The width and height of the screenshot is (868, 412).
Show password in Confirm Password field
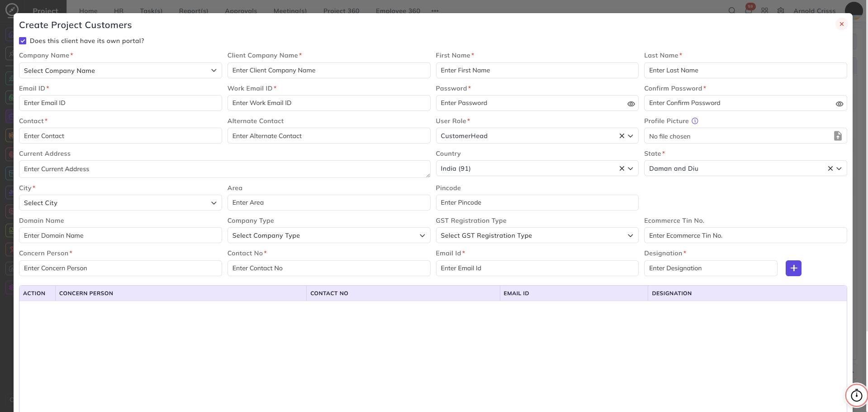pyautogui.click(x=840, y=104)
